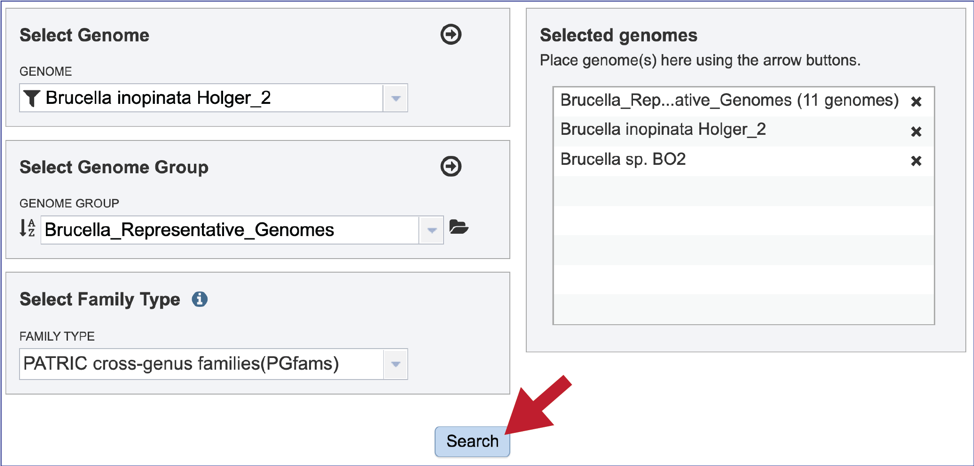This screenshot has width=974, height=466.
Task: Expand the Family Type dropdown arrow
Action: coord(396,364)
